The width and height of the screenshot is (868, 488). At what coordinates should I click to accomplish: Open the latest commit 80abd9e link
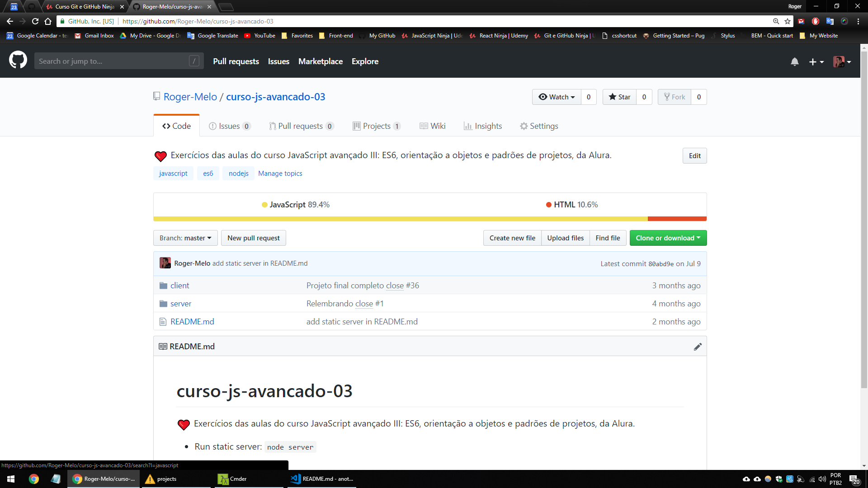click(661, 264)
